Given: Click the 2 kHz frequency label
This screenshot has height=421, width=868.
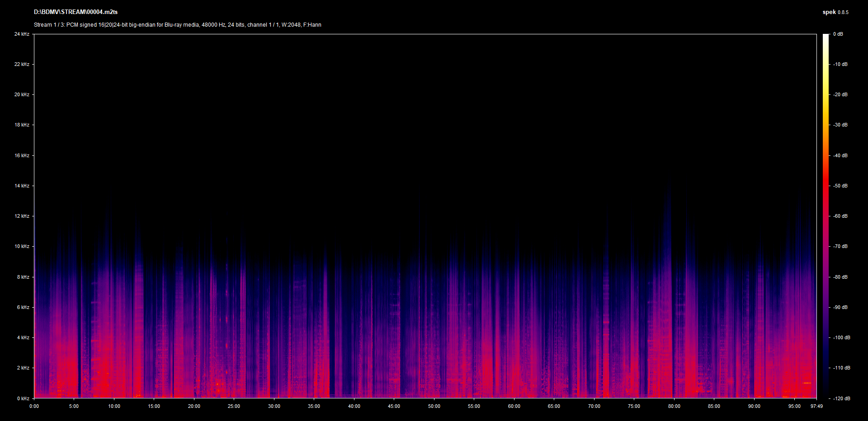Looking at the screenshot, I should [x=23, y=368].
